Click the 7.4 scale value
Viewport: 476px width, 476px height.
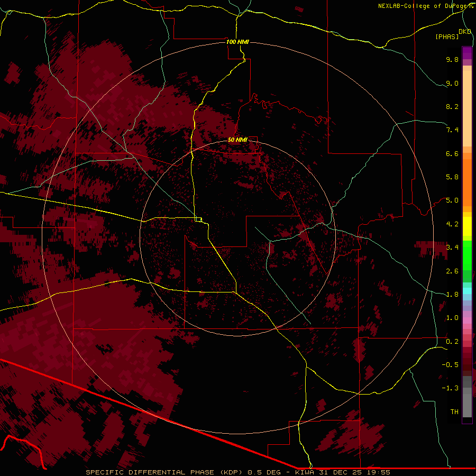coord(452,130)
